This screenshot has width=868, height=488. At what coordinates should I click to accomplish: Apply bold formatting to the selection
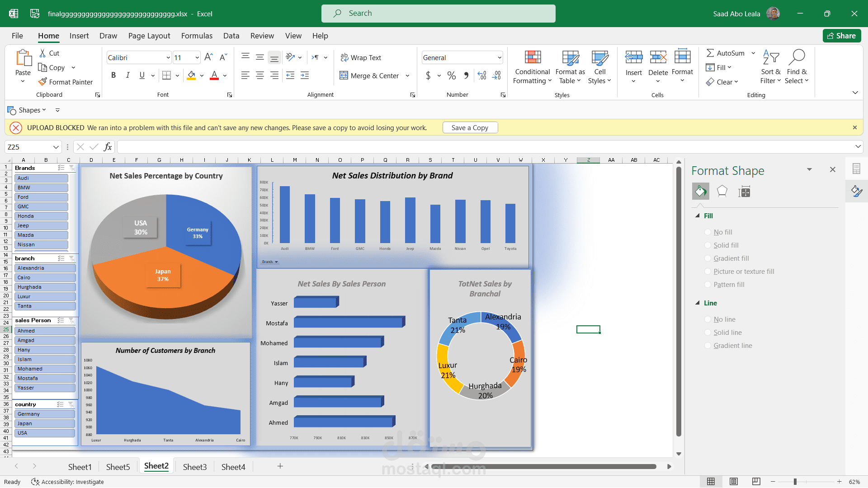pyautogui.click(x=113, y=75)
